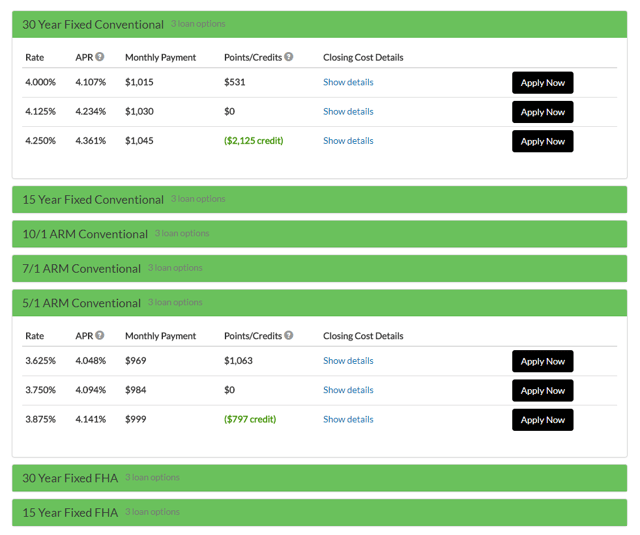The image size is (640, 535).
Task: Apply Now for the 4.125% rate loan
Action: (x=542, y=112)
